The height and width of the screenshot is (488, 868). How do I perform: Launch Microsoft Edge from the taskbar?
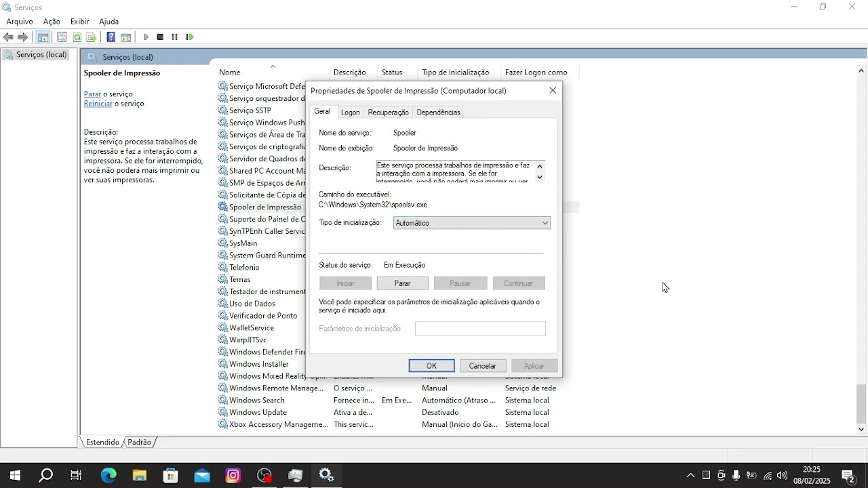(108, 476)
